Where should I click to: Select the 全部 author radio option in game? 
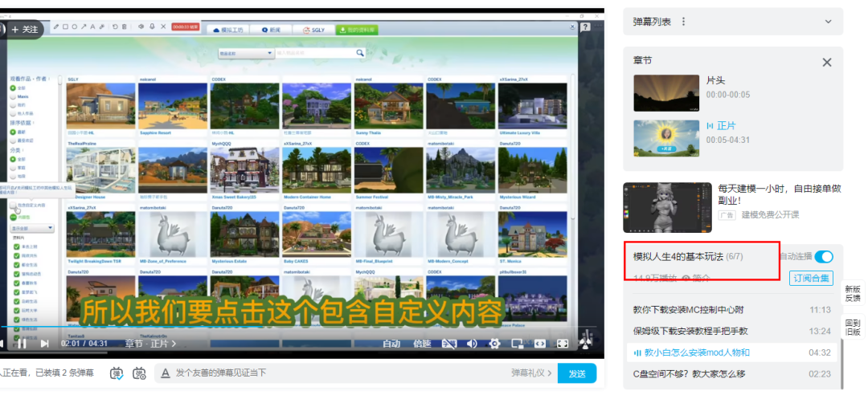click(x=13, y=88)
